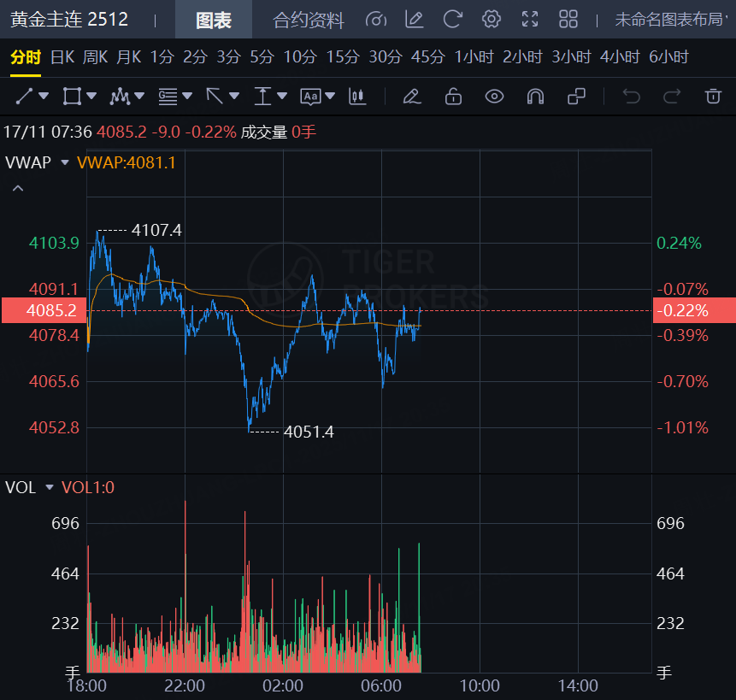This screenshot has width=736, height=700.
Task: Open the 未命名图表布局 layout selector
Action: pos(669,20)
